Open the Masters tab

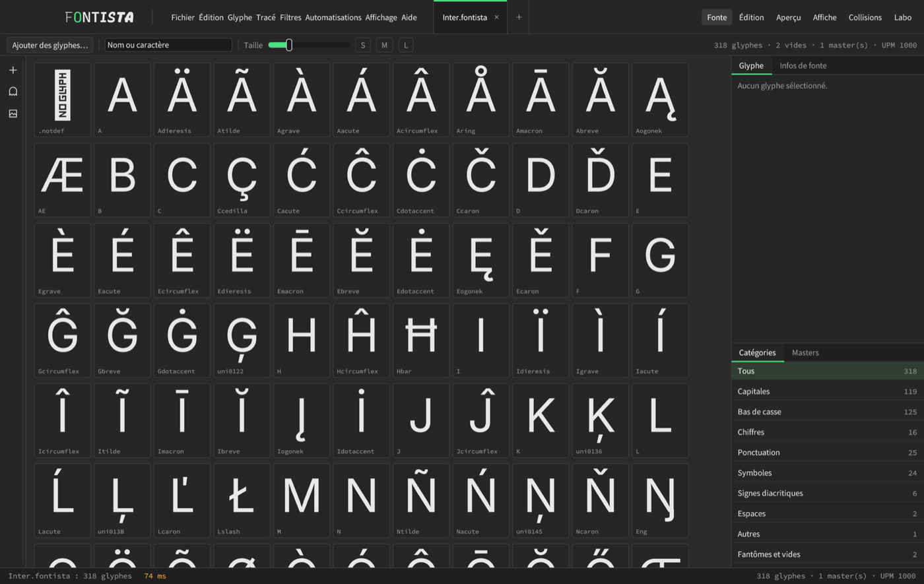click(x=805, y=352)
